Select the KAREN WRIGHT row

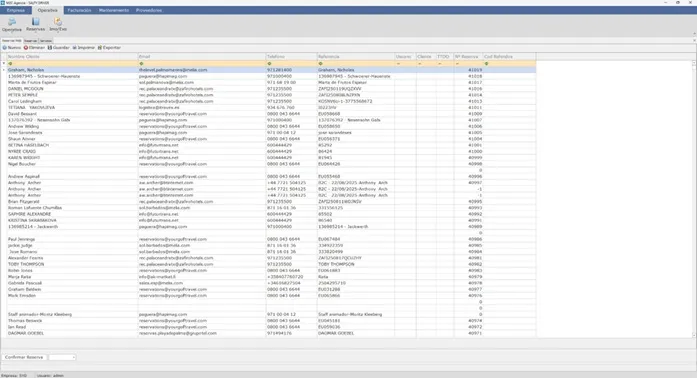pos(271,157)
